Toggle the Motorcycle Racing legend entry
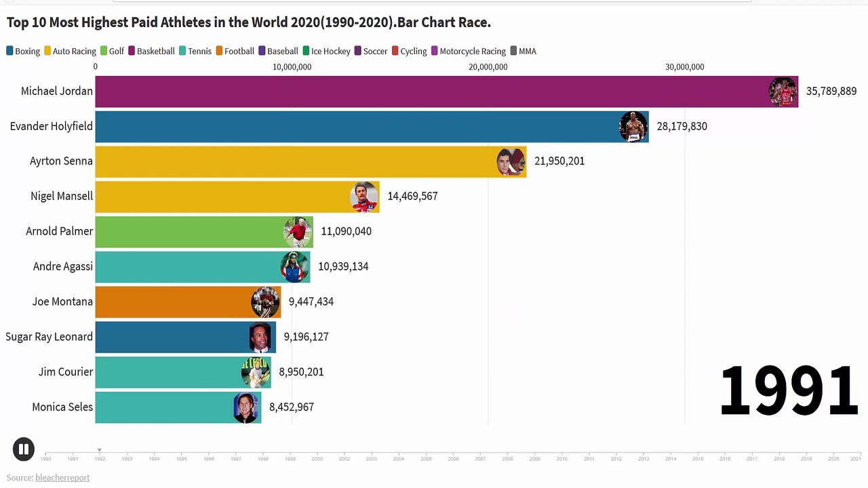 coord(469,51)
